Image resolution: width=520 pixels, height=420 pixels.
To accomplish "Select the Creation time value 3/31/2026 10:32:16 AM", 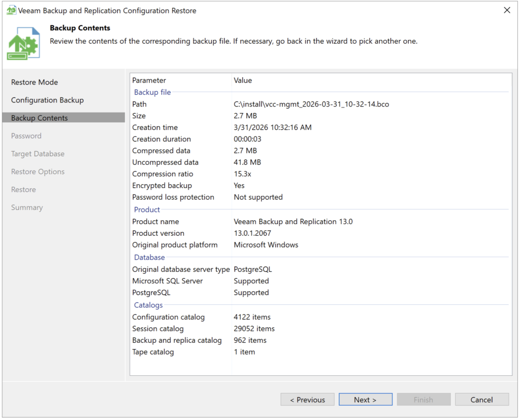I will click(x=273, y=127).
